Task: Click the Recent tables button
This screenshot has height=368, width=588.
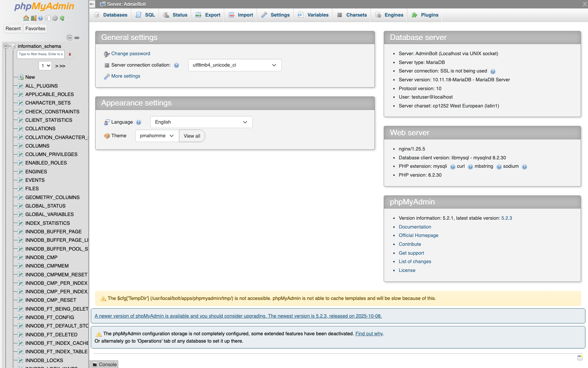Action: click(13, 29)
